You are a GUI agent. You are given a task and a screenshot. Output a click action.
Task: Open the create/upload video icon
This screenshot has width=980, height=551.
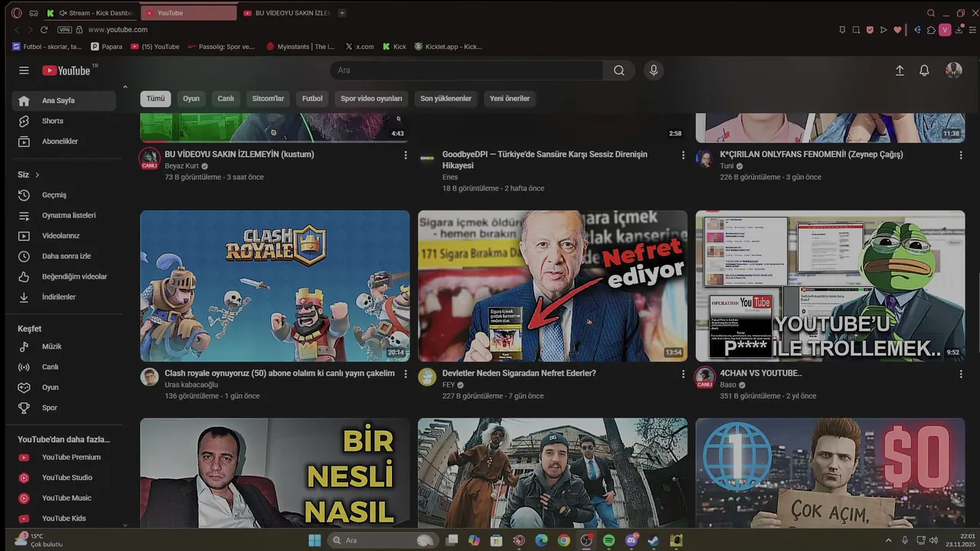pyautogui.click(x=900, y=70)
